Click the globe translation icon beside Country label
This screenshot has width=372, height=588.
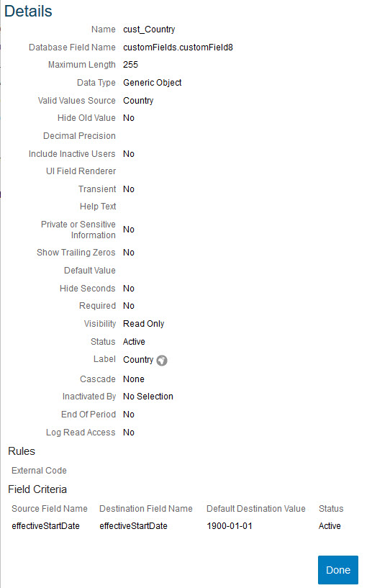coord(162,361)
